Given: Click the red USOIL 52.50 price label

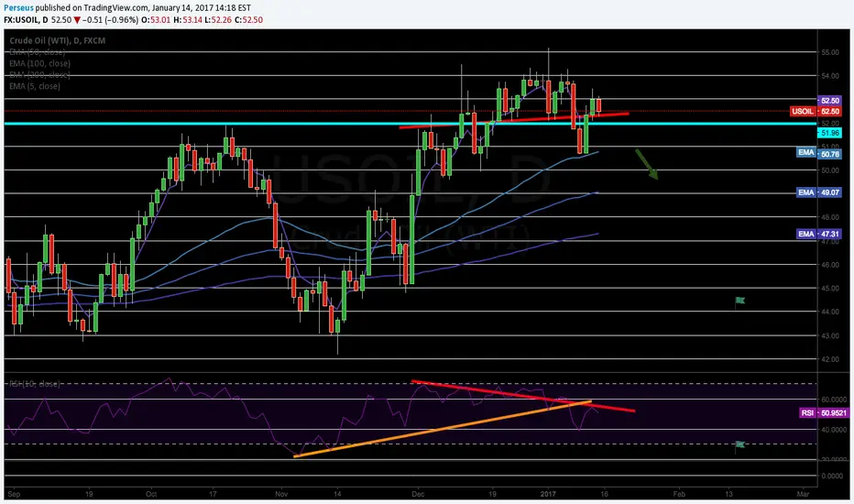Looking at the screenshot, I should point(816,111).
